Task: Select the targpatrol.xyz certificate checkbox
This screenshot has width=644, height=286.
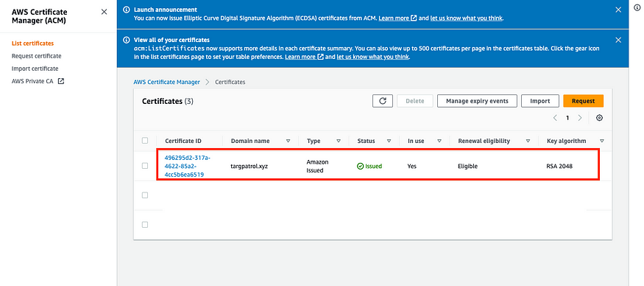Action: pos(145,166)
